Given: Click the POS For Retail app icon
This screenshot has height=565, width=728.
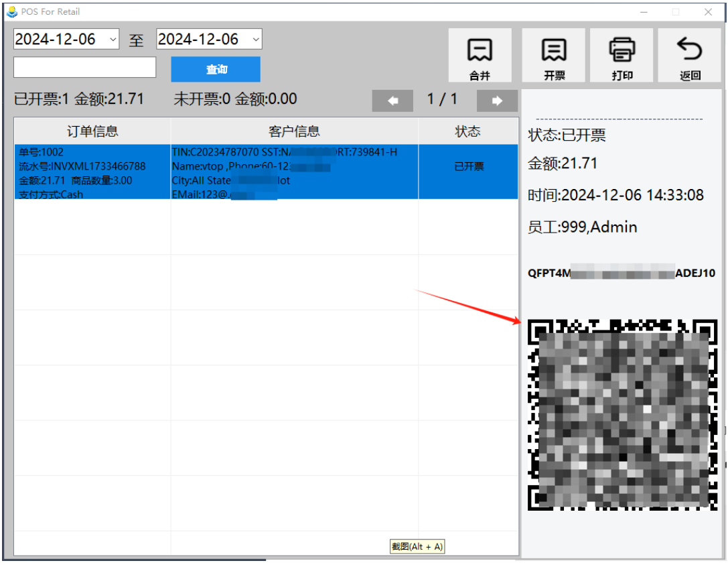Looking at the screenshot, I should coord(12,11).
